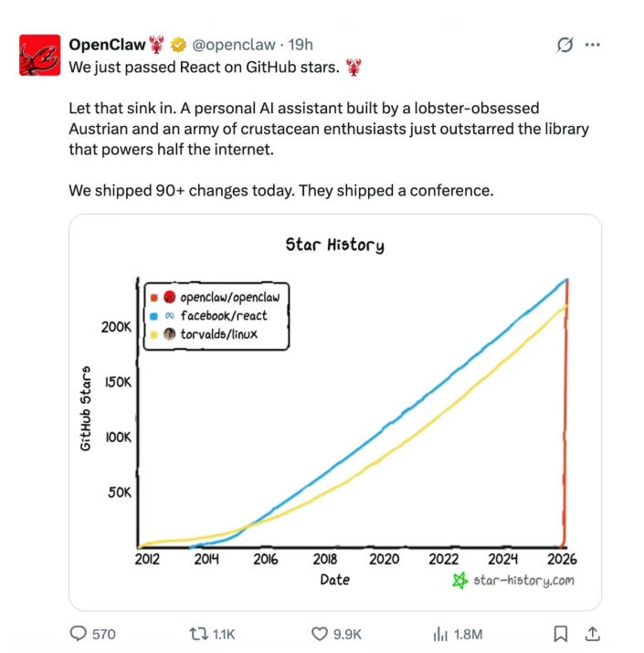The height and width of the screenshot is (653, 644).
Task: Click the star-history.com watermark
Action: click(514, 580)
